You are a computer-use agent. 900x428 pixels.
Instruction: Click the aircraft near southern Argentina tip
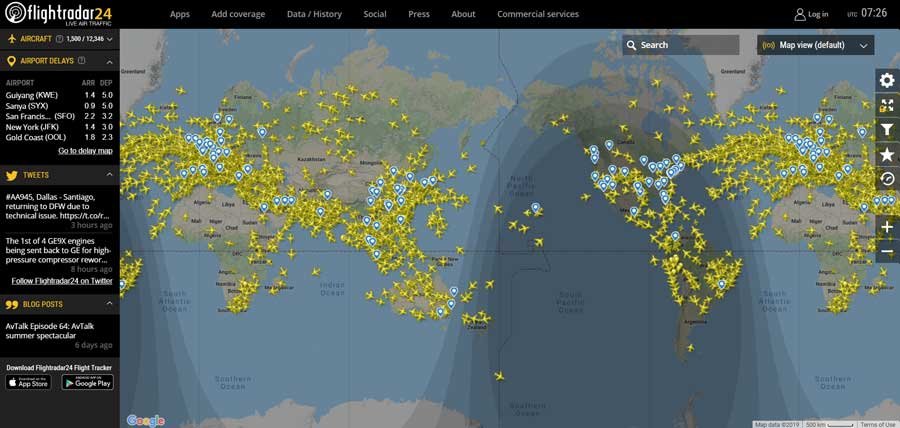click(690, 347)
